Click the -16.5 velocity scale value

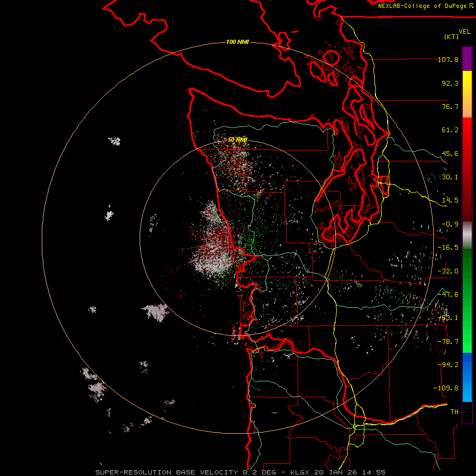(448, 248)
